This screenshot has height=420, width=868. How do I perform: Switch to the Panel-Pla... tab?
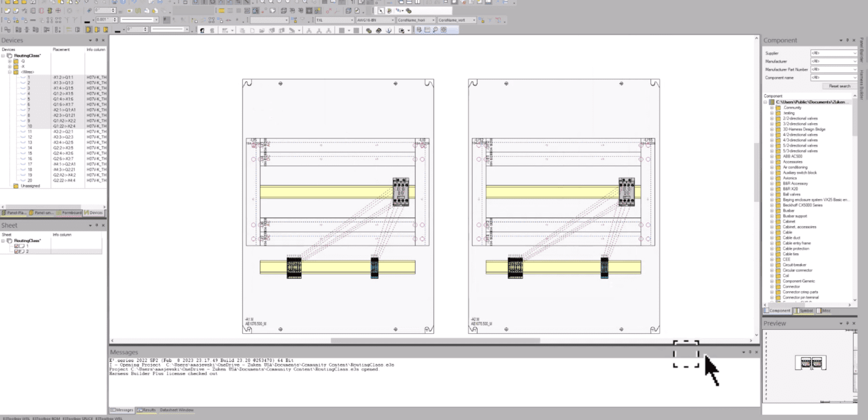point(14,213)
